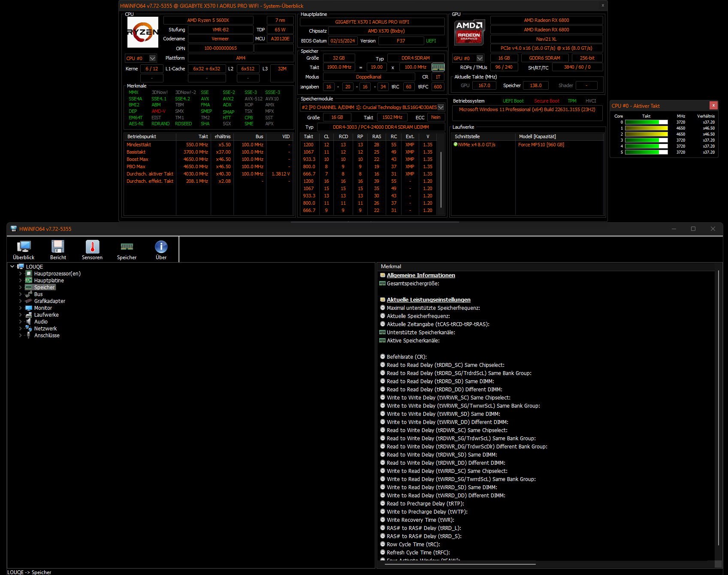
Task: Open the Überblick summary toolbar button
Action: point(24,250)
